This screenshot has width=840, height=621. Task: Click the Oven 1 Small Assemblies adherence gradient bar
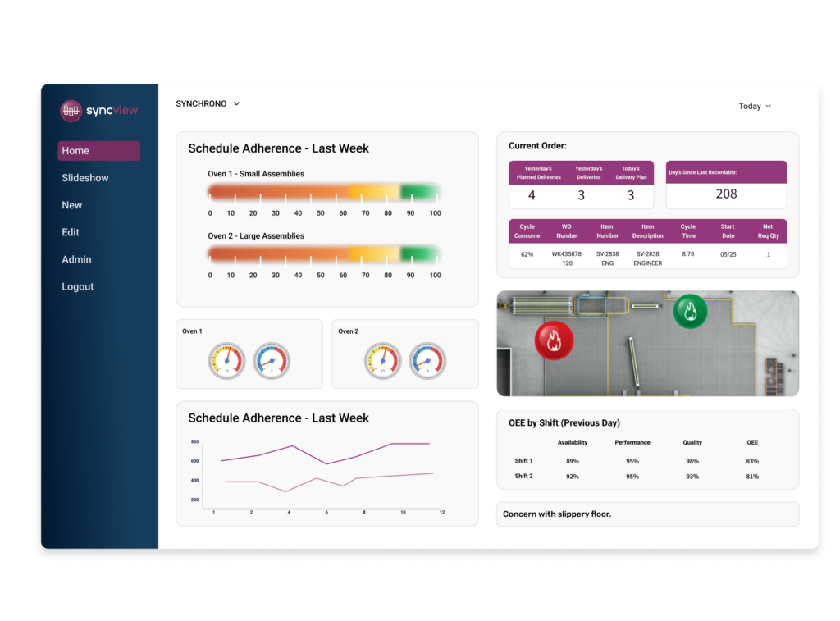pyautogui.click(x=323, y=189)
